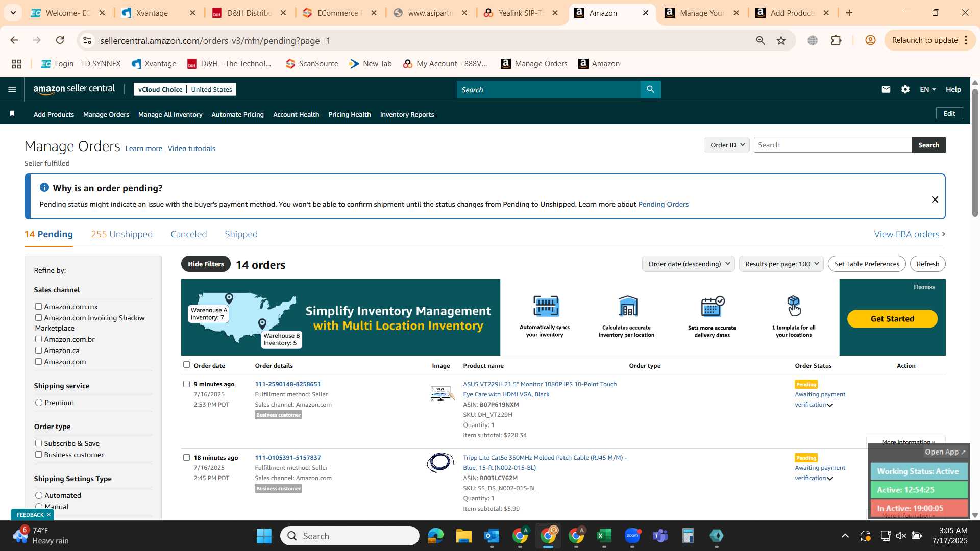Close the pending order info banner
Viewport: 980px width, 551px height.
coord(935,199)
